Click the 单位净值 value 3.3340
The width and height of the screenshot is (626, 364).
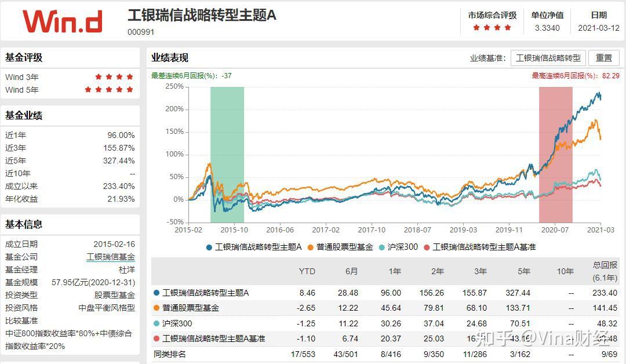(547, 28)
